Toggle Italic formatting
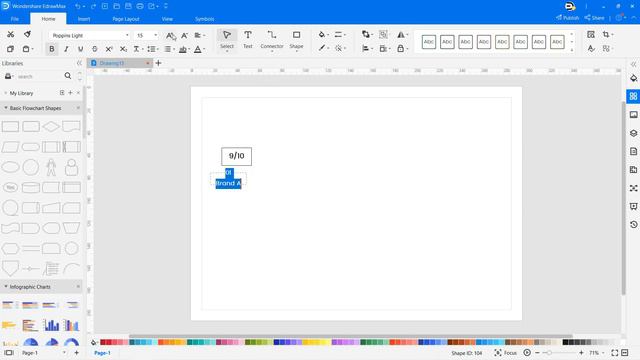 coord(66,49)
